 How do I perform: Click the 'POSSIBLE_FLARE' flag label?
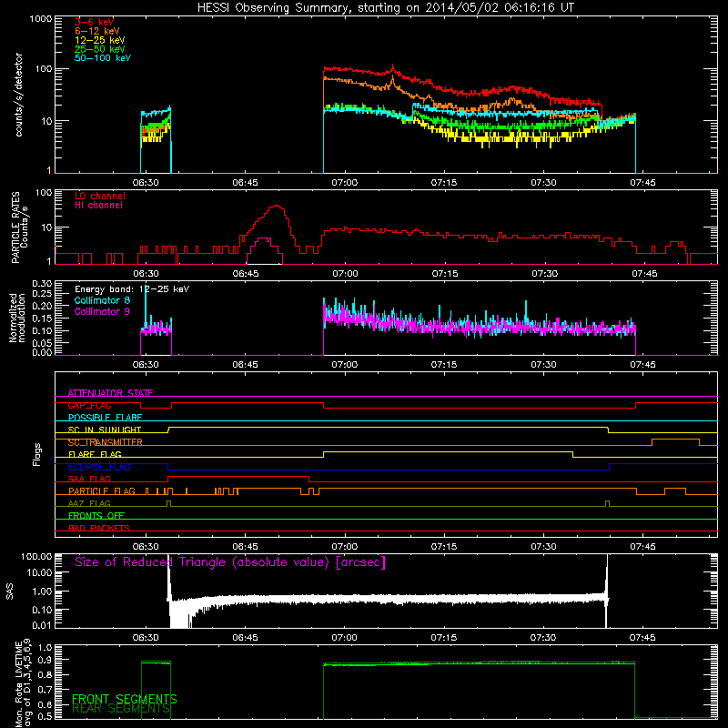click(105, 418)
